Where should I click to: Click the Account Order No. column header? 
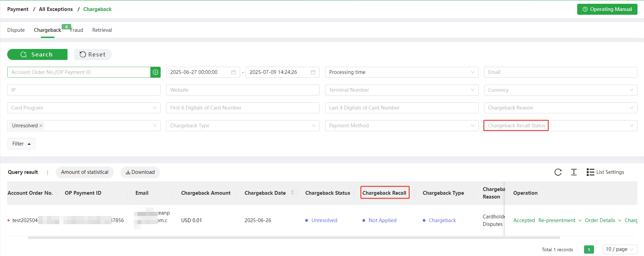click(30, 193)
